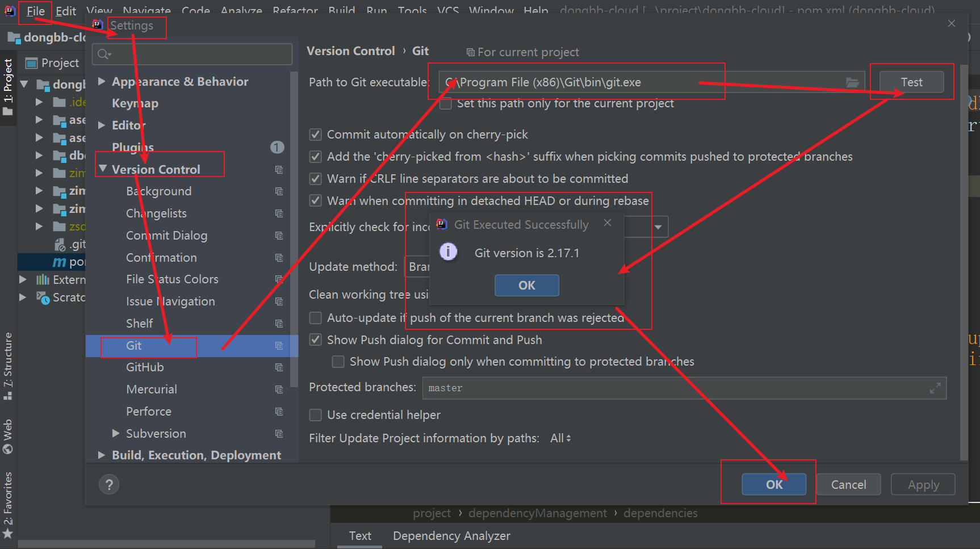Image resolution: width=980 pixels, height=549 pixels.
Task: Click project-level icon beside Version Control
Action: pos(279,169)
